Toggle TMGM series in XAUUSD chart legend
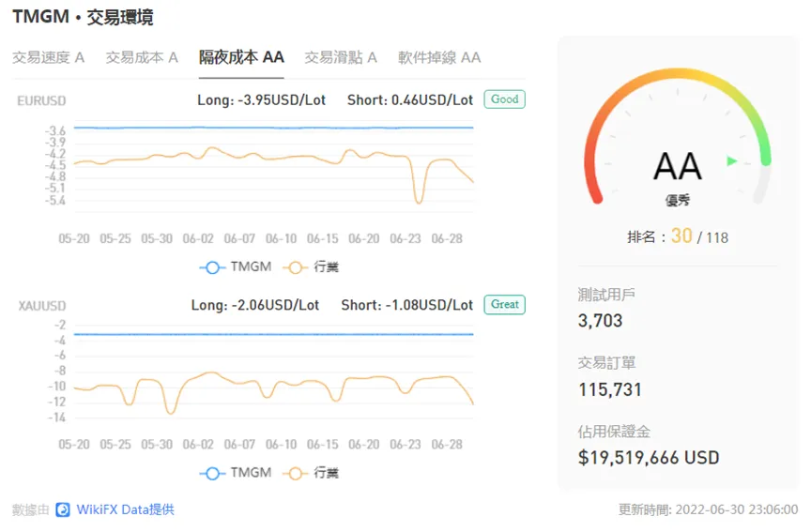Image resolution: width=811 pixels, height=532 pixels. coord(236,473)
